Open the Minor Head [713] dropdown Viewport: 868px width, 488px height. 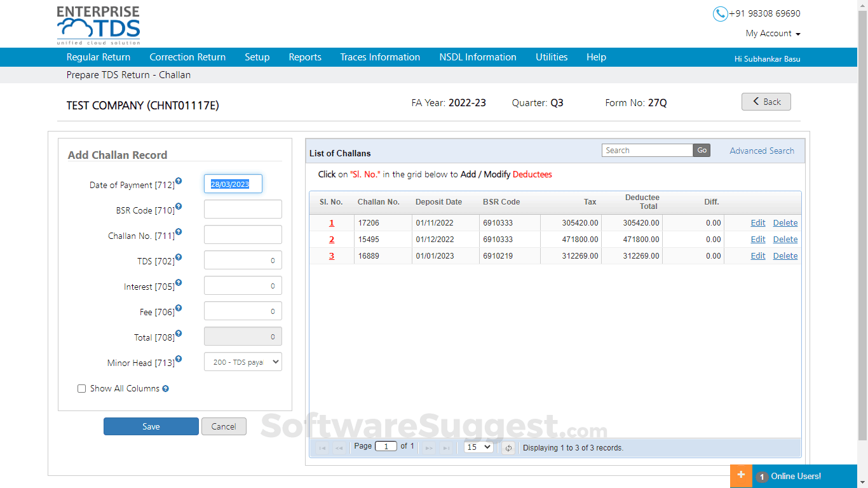click(243, 362)
